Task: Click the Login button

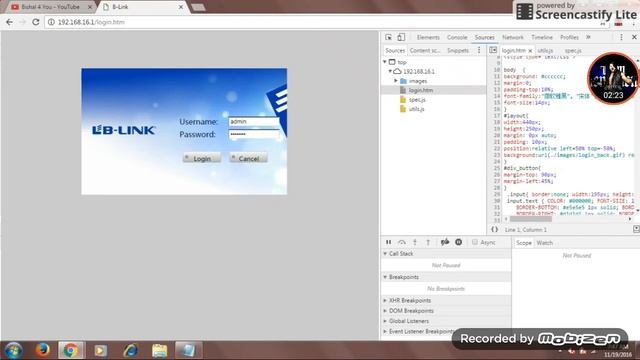Action: (x=202, y=158)
